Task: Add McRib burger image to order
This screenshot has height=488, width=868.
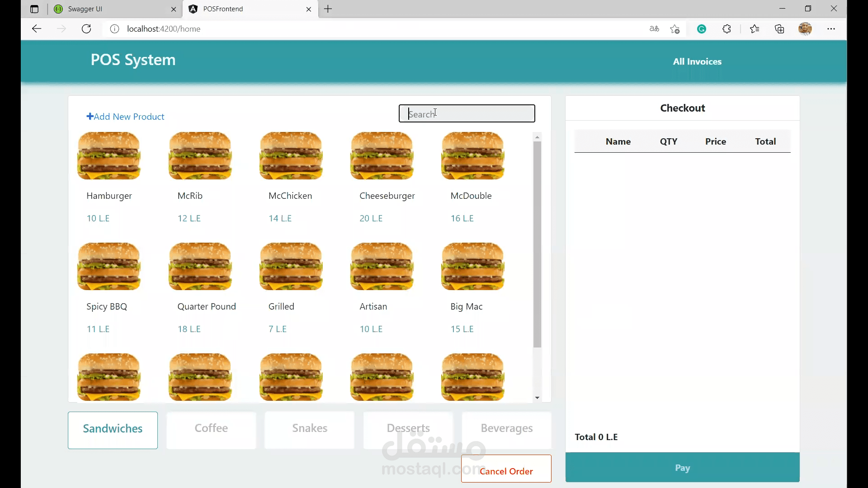Action: (200, 156)
